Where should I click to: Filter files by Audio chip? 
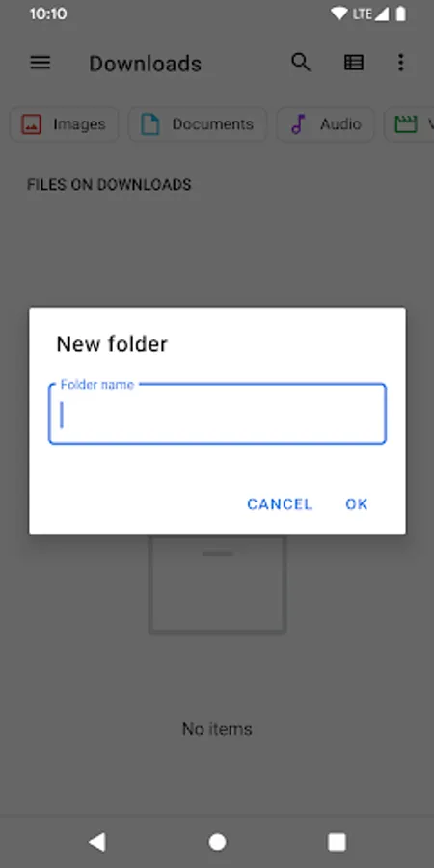[x=326, y=124]
